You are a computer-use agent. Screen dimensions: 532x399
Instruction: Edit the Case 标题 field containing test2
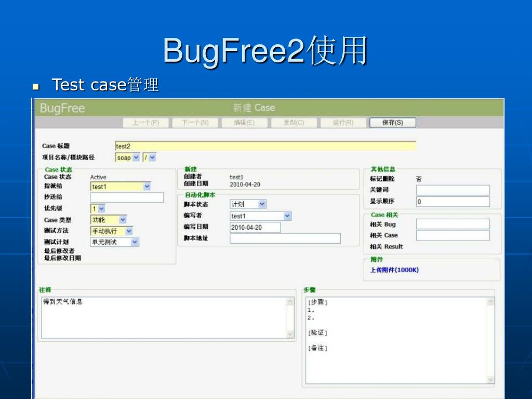click(x=265, y=146)
